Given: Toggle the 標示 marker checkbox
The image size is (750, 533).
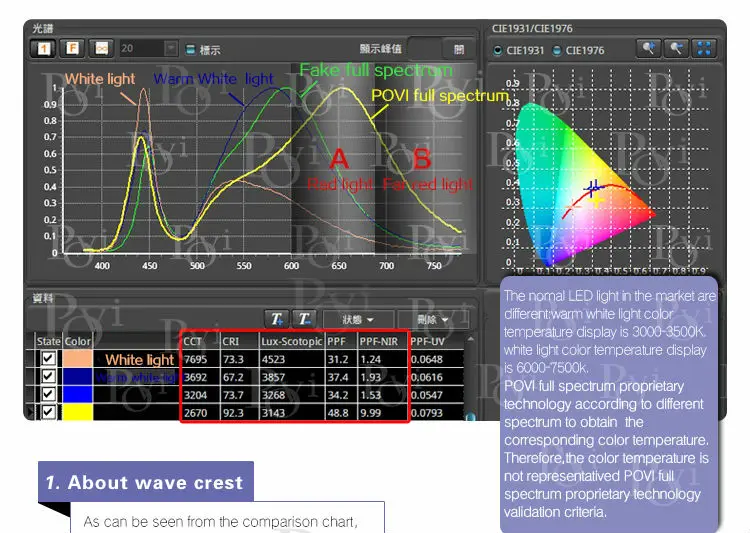Looking at the screenshot, I should click(x=190, y=49).
